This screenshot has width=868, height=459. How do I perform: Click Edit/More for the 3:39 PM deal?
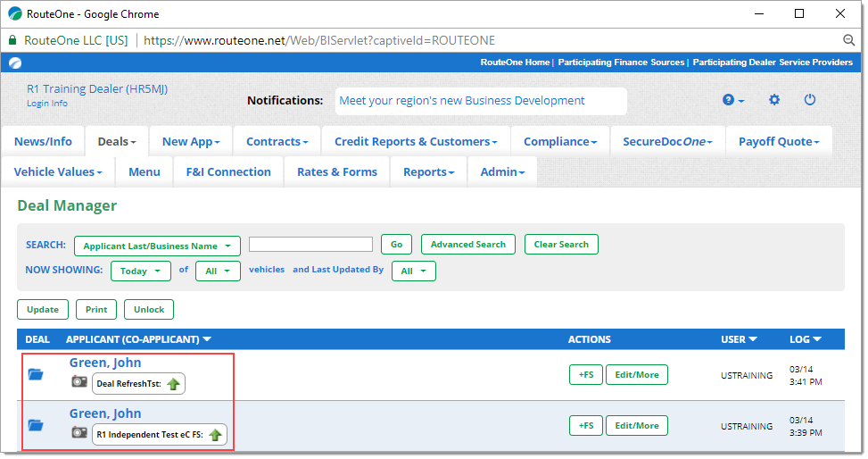pyautogui.click(x=637, y=426)
